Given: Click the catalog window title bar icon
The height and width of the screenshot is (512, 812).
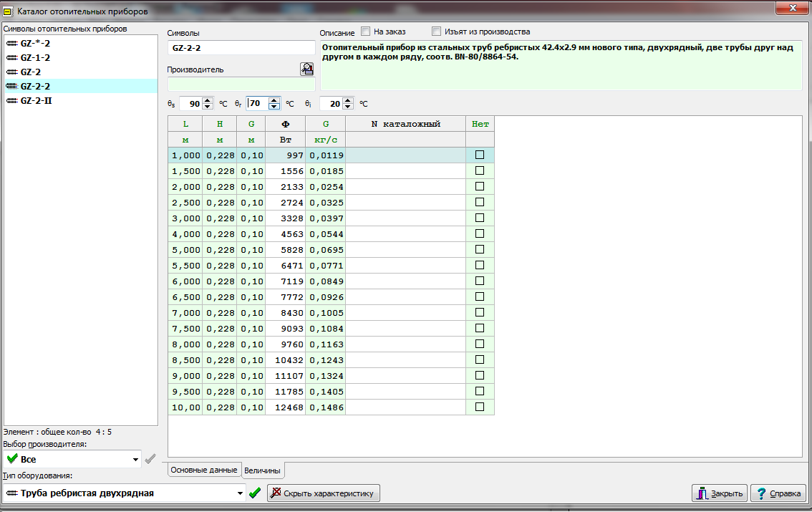Looking at the screenshot, I should 9,11.
